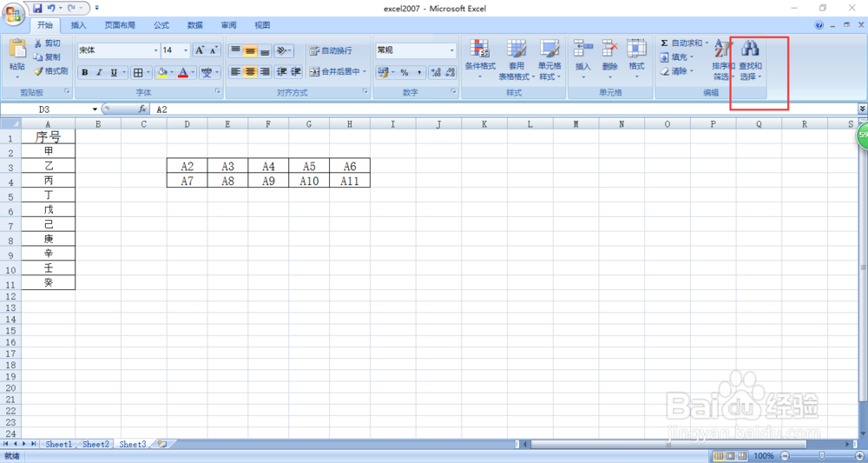868x463 pixels.
Task: Open Sort and Filter 排序和筛选
Action: point(722,60)
